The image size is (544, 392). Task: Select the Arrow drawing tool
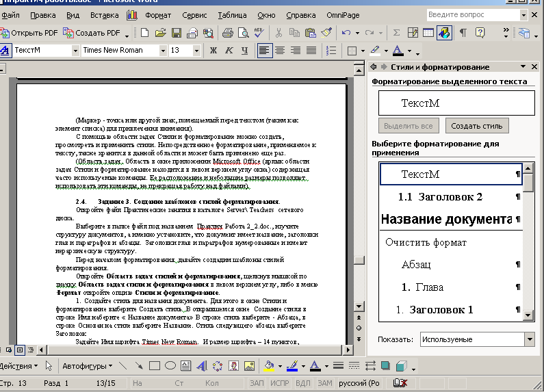139,365
